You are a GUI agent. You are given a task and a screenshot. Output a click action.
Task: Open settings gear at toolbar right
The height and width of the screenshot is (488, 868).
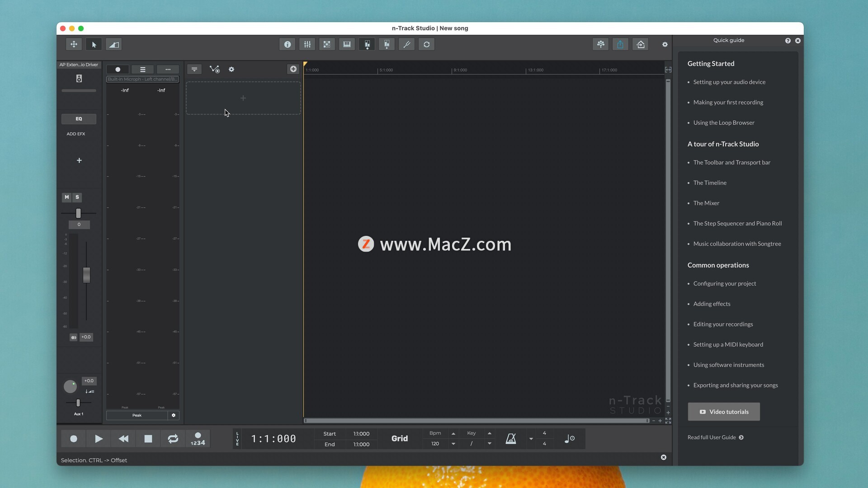(x=665, y=44)
